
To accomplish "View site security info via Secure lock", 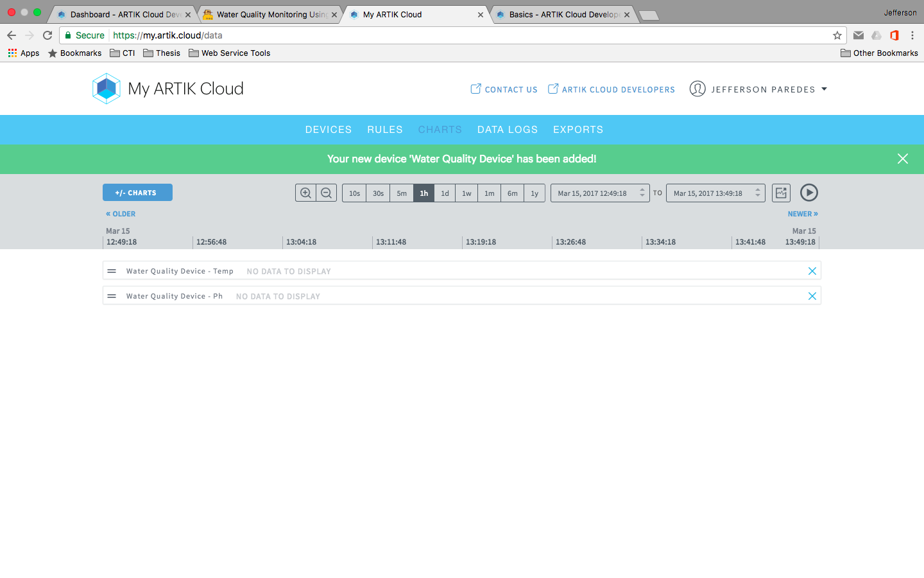I will [x=84, y=35].
